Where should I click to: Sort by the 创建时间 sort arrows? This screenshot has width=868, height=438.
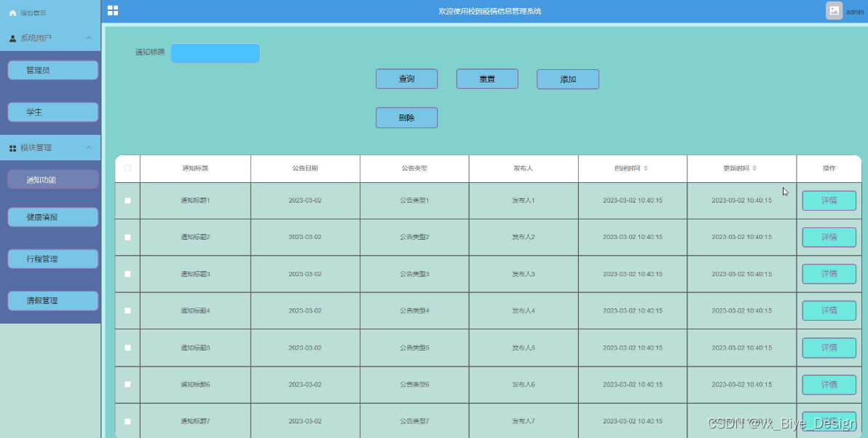(645, 168)
